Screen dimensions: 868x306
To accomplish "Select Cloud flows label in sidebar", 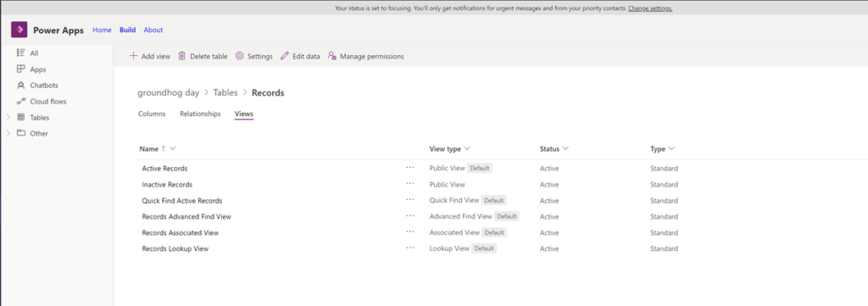I will click(x=48, y=101).
